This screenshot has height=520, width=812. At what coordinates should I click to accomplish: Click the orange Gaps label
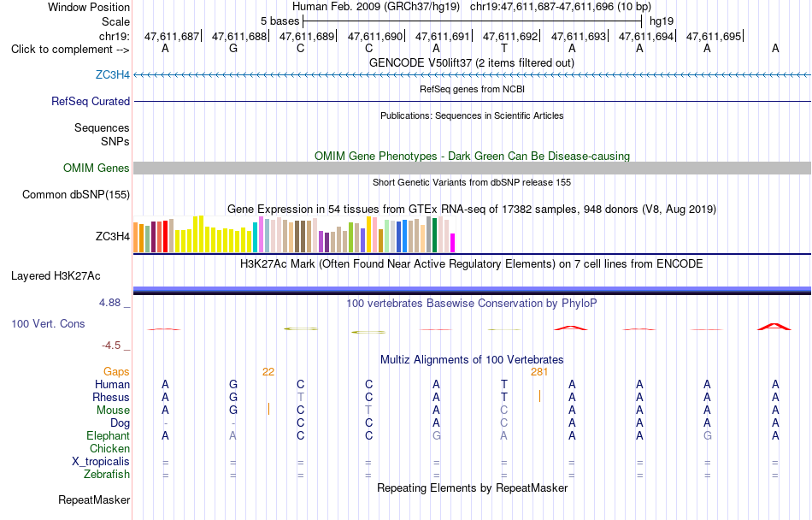click(x=116, y=372)
